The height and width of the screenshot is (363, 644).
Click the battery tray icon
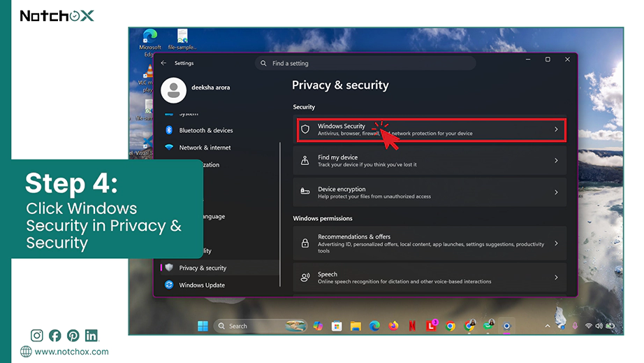point(610,326)
